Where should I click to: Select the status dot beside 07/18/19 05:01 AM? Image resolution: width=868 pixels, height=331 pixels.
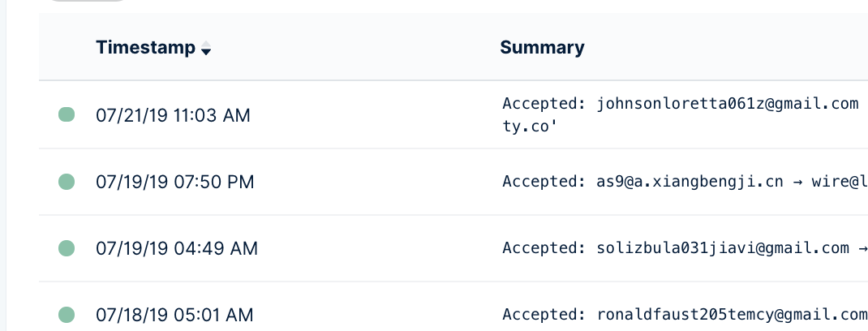[67, 314]
